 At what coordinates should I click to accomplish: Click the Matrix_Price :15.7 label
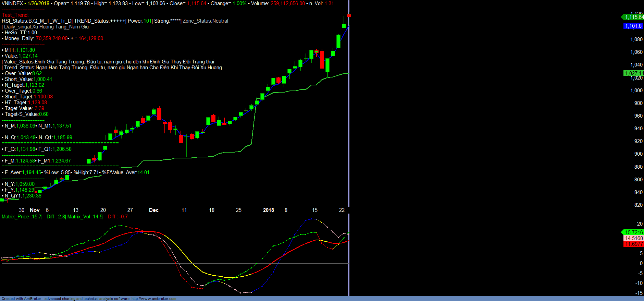pos(22,217)
